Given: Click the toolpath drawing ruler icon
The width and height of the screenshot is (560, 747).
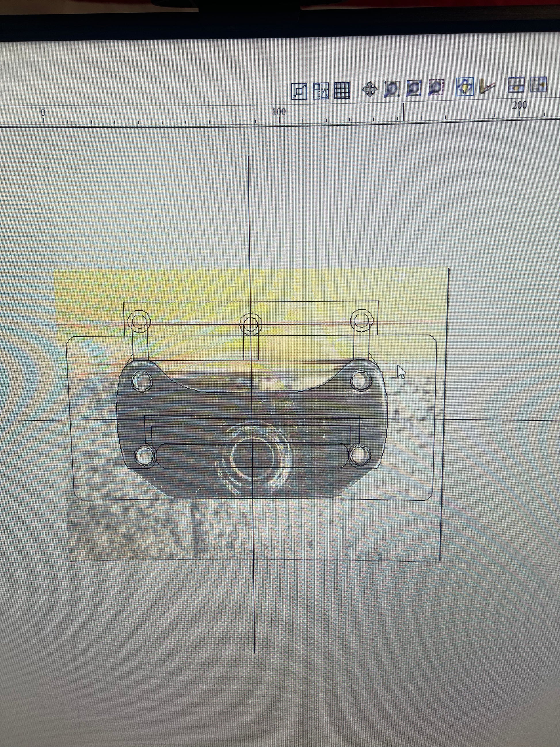Looking at the screenshot, I should [486, 86].
